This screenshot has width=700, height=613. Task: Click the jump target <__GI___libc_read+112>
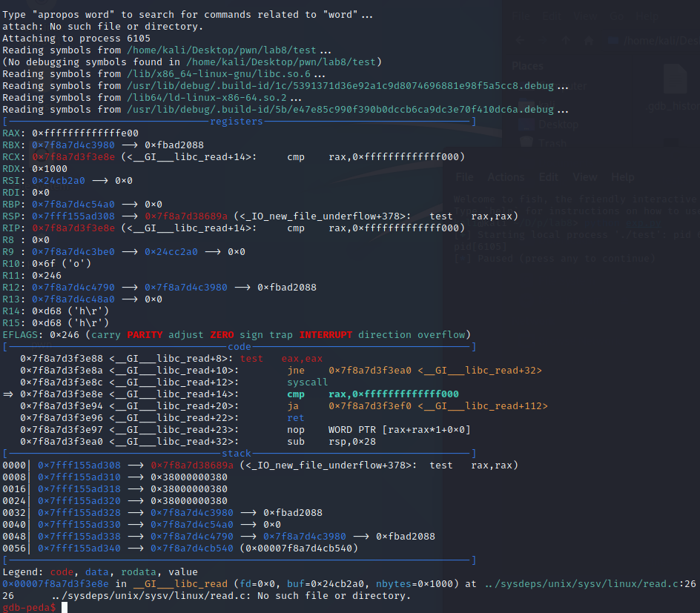(x=483, y=406)
